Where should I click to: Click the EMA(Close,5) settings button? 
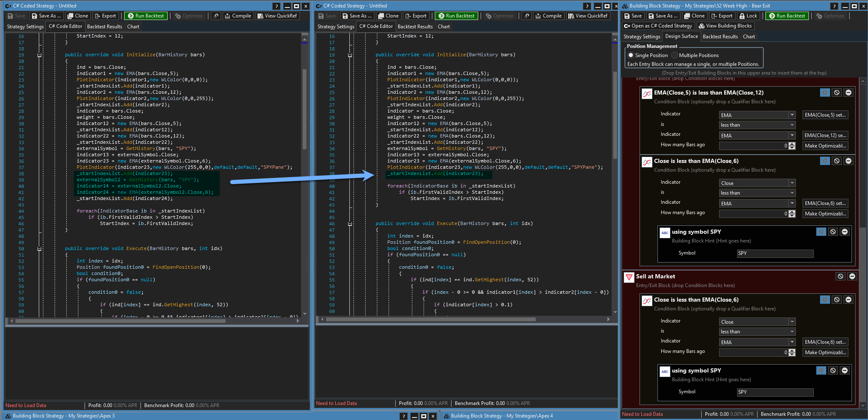(x=825, y=115)
